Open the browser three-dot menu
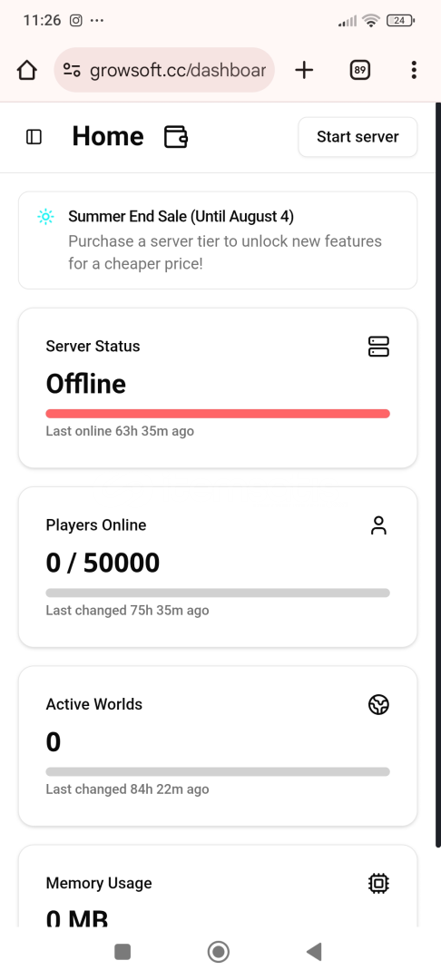Image resolution: width=441 pixels, height=980 pixels. pyautogui.click(x=414, y=70)
